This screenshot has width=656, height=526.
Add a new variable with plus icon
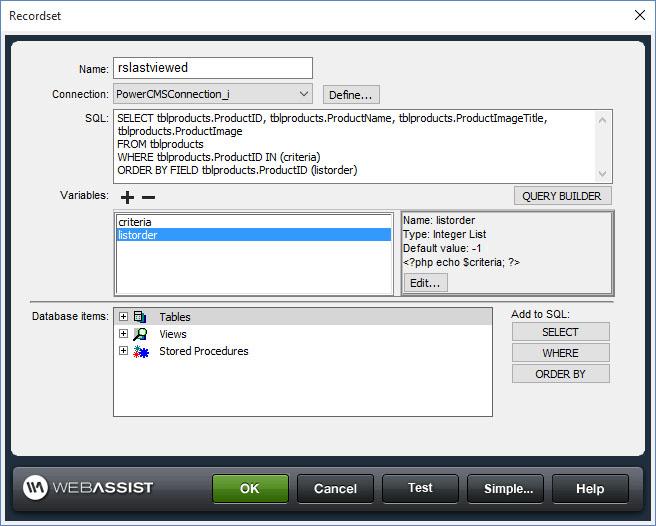pyautogui.click(x=127, y=197)
